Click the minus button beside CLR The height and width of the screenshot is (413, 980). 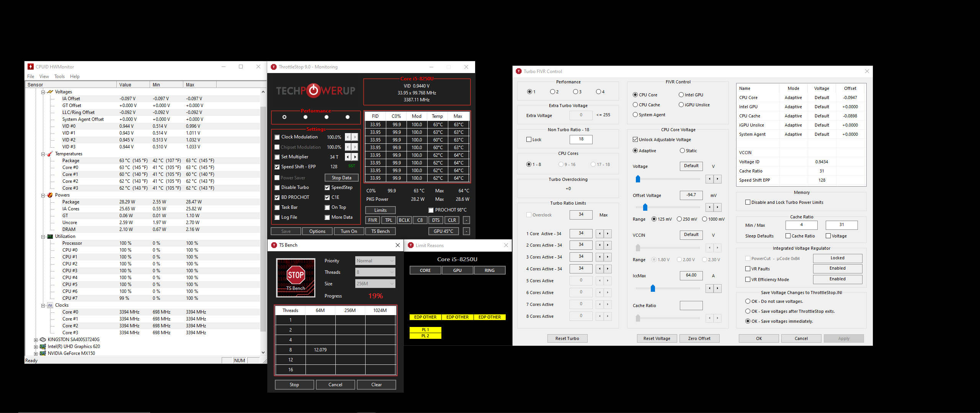click(x=466, y=220)
